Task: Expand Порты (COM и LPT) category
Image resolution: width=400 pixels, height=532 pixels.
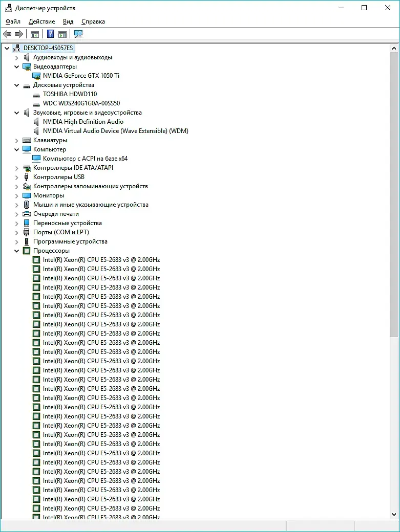Action: [16, 232]
